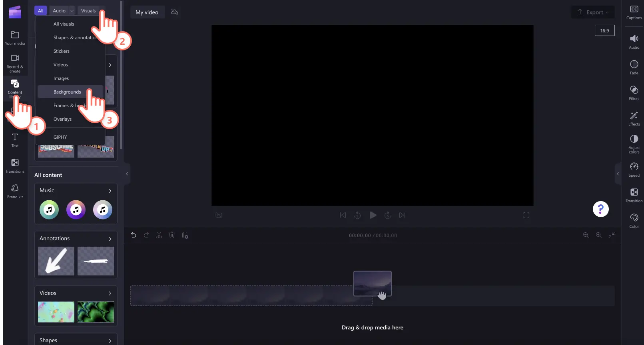Image resolution: width=644 pixels, height=345 pixels.
Task: Change the 16:9 aspect ratio
Action: click(604, 31)
